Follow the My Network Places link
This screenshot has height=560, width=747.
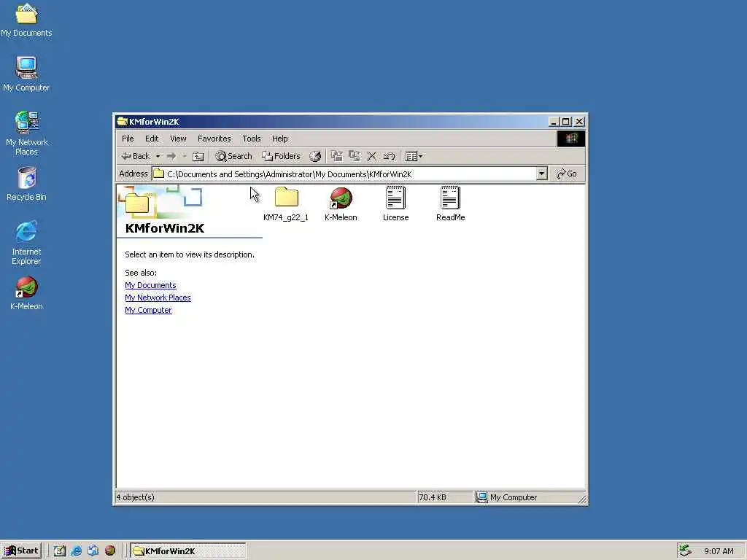pos(158,297)
